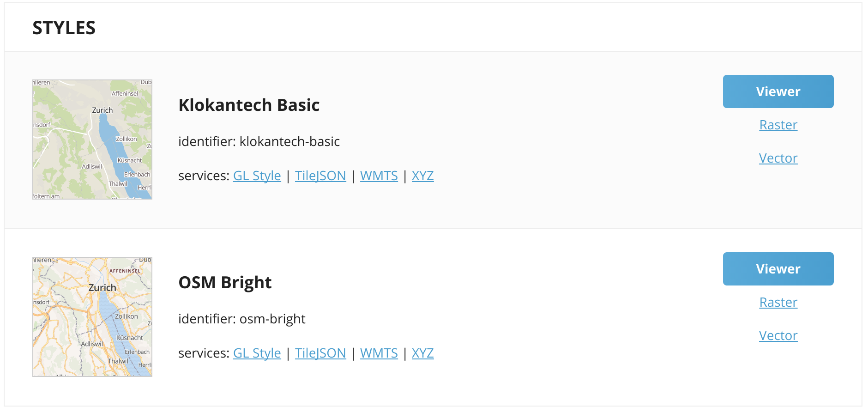Open Vector link for Klokantech Basic
The image size is (868, 413).
coord(778,158)
